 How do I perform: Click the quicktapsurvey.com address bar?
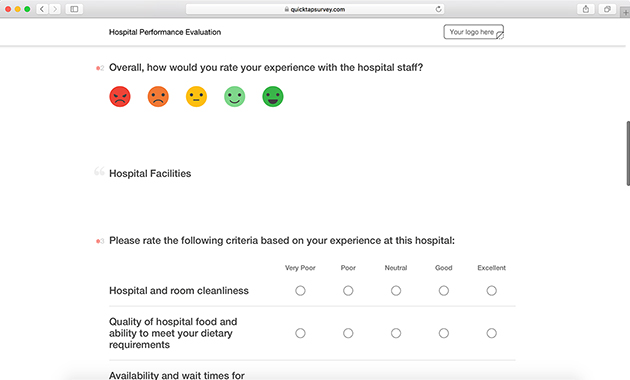(x=315, y=9)
